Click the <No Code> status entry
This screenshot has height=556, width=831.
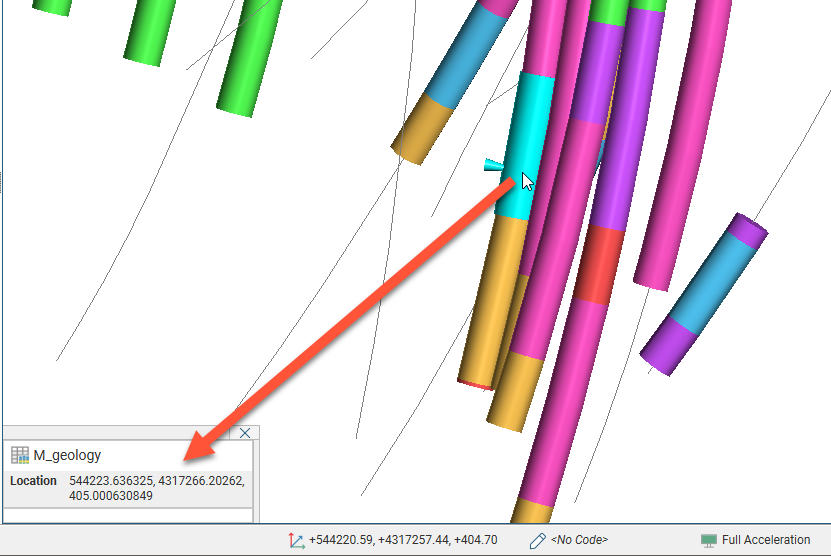[x=579, y=540]
